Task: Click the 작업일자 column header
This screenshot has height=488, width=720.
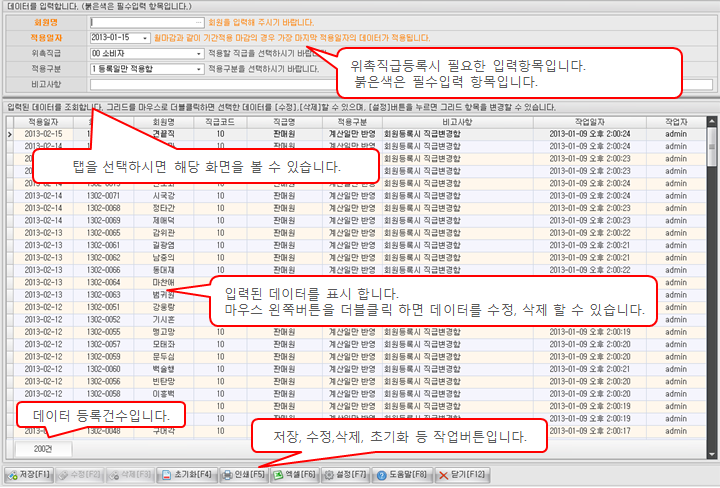Action: (590, 122)
